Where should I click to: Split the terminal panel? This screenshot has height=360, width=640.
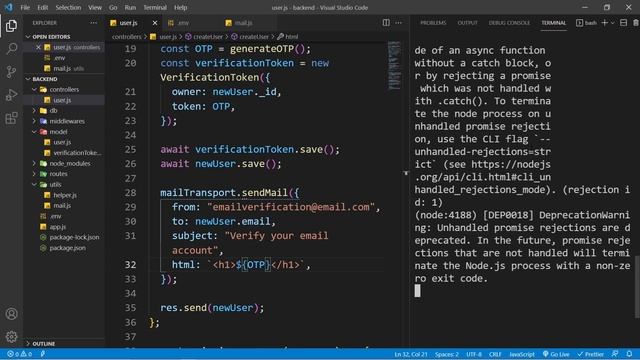click(623, 23)
